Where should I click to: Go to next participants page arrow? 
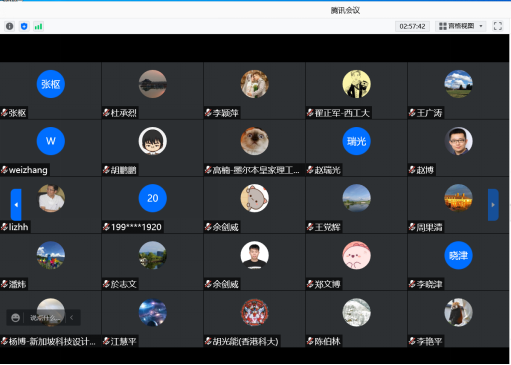pos(493,205)
